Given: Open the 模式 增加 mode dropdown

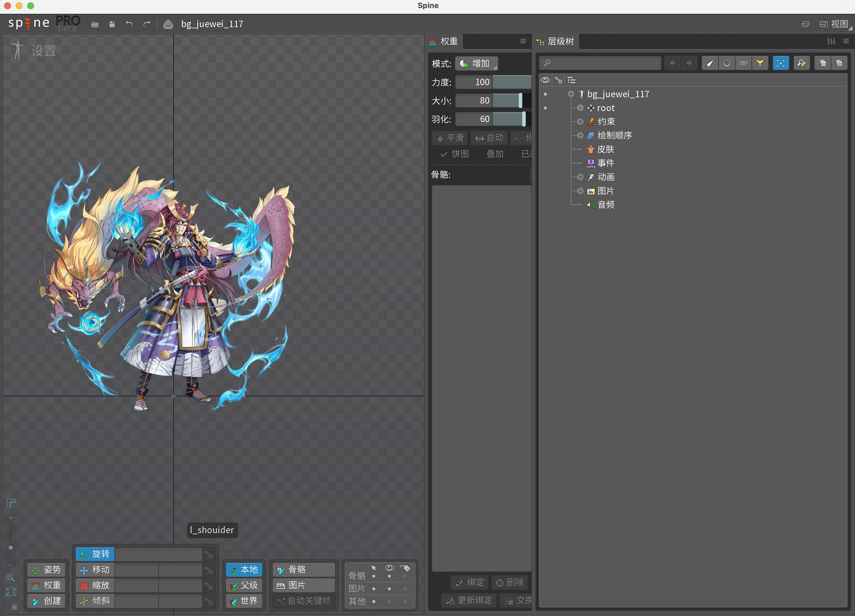Looking at the screenshot, I should (476, 64).
